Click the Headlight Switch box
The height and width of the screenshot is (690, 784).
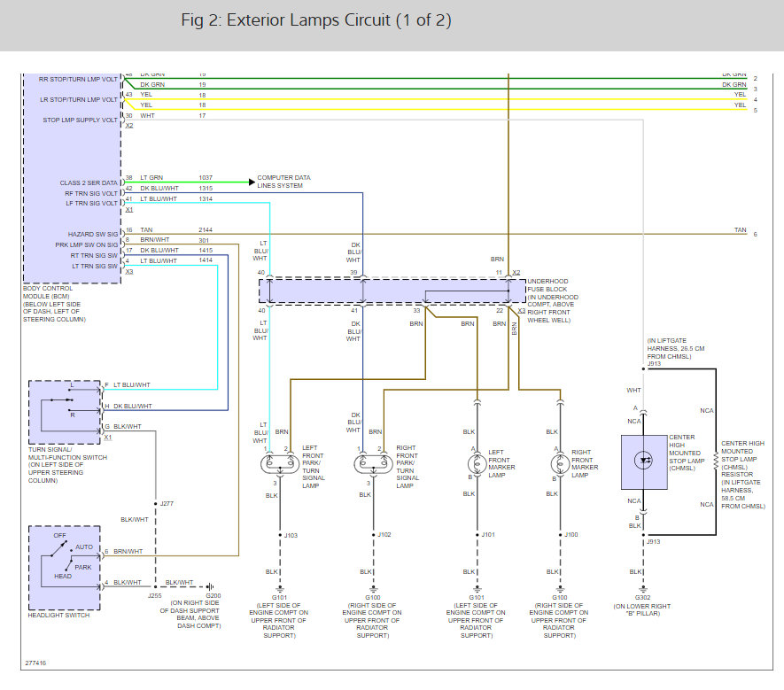pos(65,568)
